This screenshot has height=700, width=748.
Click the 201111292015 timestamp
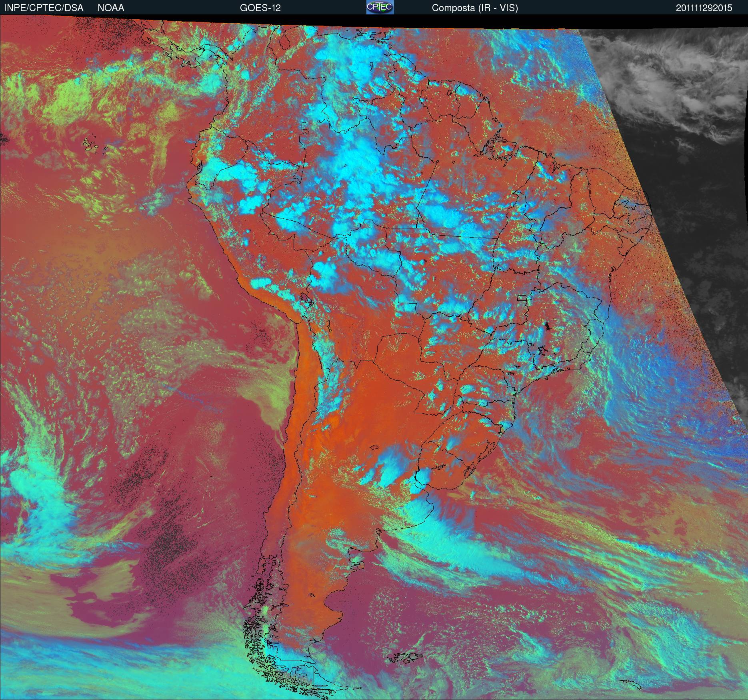[704, 8]
